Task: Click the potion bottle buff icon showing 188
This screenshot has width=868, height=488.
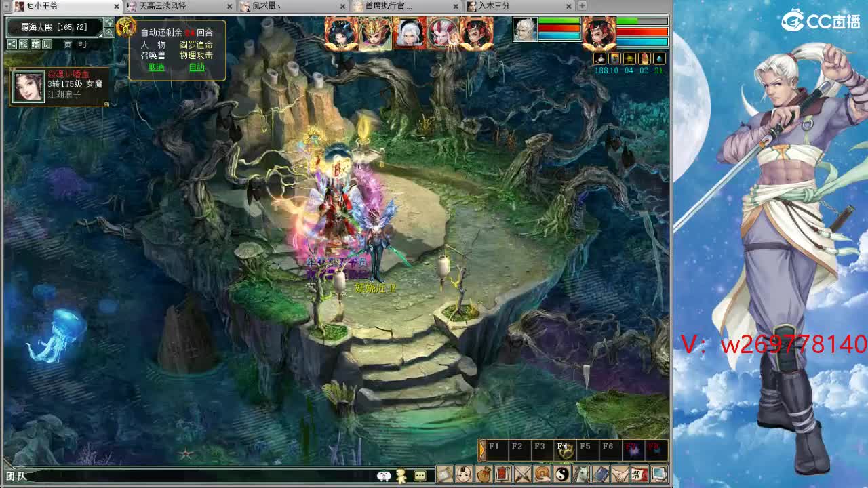Action: pos(600,59)
